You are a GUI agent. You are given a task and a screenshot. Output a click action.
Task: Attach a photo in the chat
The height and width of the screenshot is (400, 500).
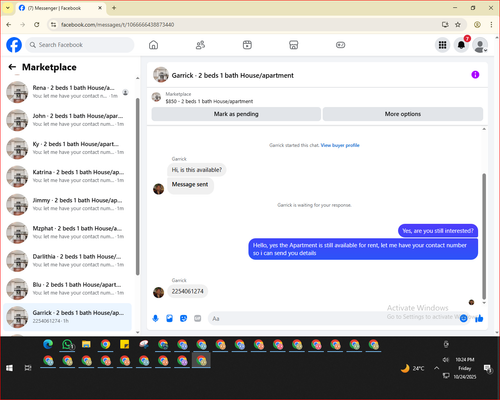(169, 319)
